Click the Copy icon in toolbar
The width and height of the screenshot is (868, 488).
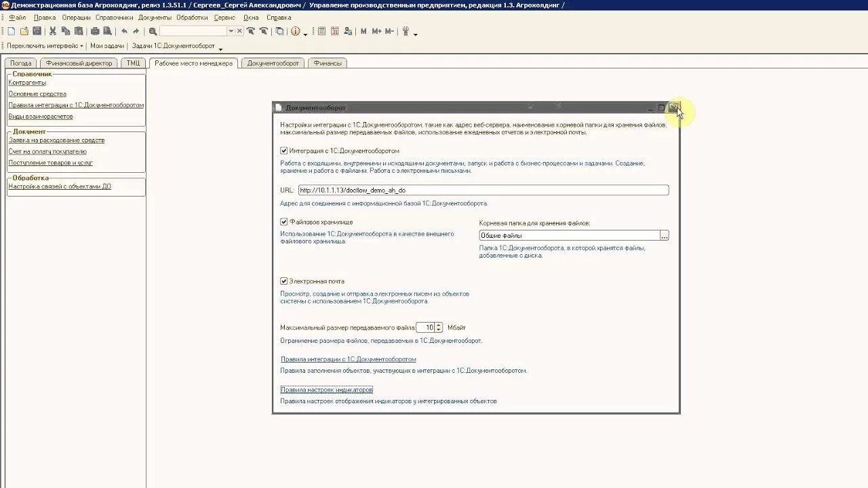pyautogui.click(x=66, y=31)
